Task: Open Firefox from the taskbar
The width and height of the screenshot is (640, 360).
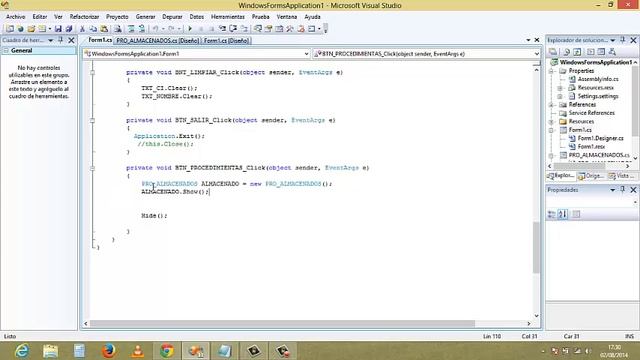Action: tap(109, 351)
